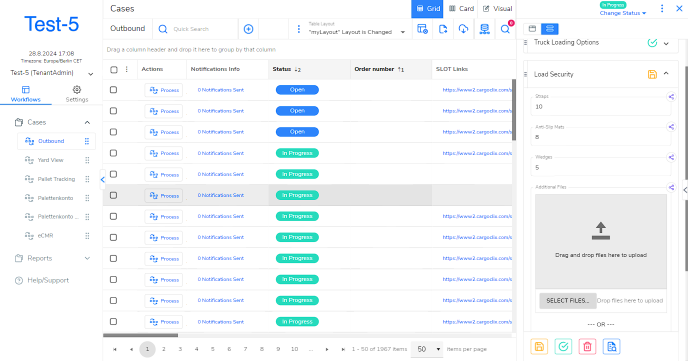688x361 pixels.
Task: Collapse the left sidebar arrow
Action: point(102,179)
